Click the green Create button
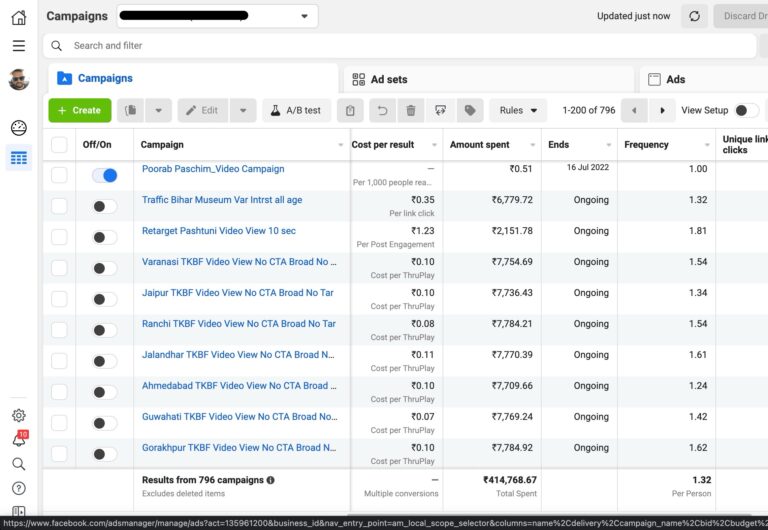The height and width of the screenshot is (530, 768). tap(79, 111)
